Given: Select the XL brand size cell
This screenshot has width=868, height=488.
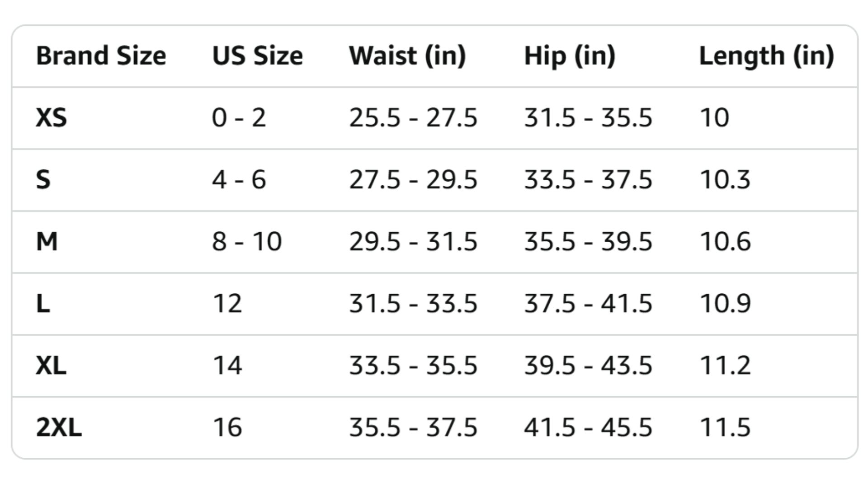Looking at the screenshot, I should (51, 366).
